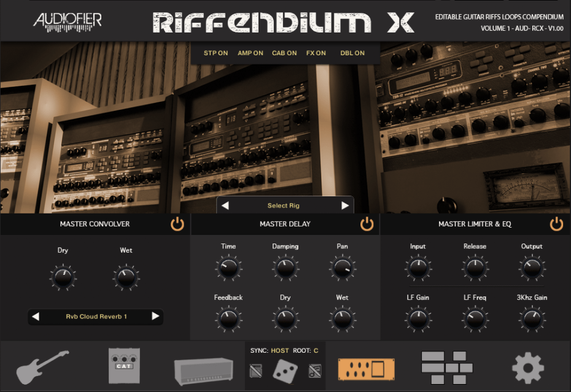Click 'EDITABLE GUITAR RIFFS LOOPS COMPENDIUM' text
This screenshot has height=392, width=571.
point(499,17)
